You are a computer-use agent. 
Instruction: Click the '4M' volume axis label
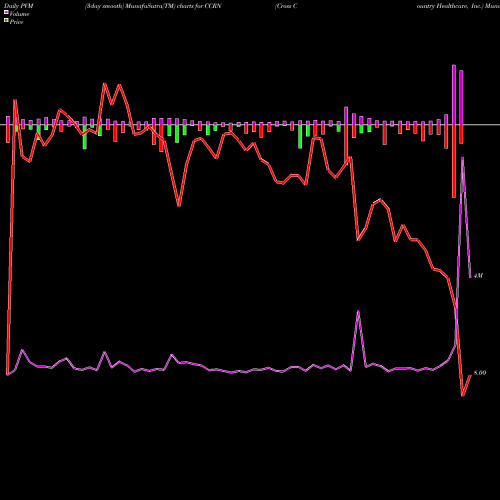coord(478,276)
